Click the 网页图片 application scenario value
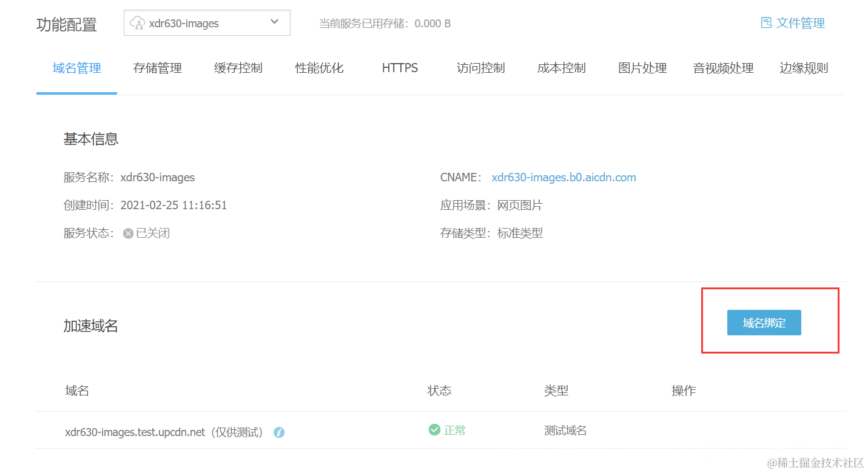Viewport: 868px width, 473px height. pos(520,205)
